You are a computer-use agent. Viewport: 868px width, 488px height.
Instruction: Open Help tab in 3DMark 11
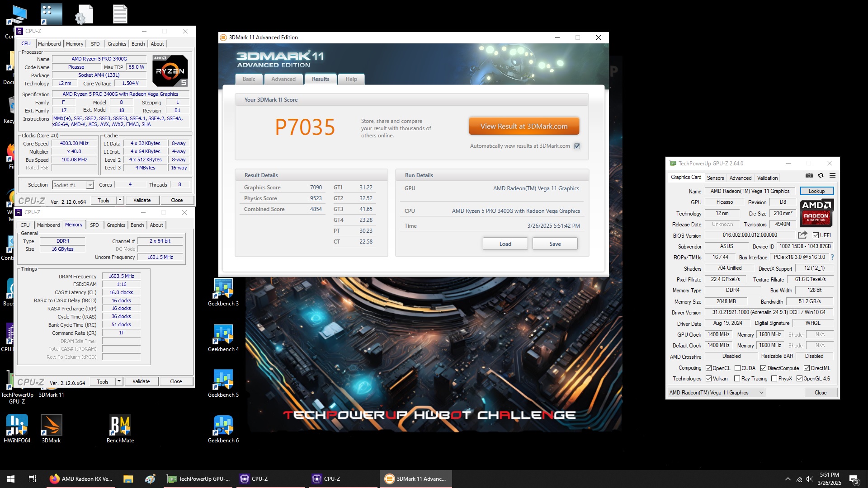tap(351, 79)
